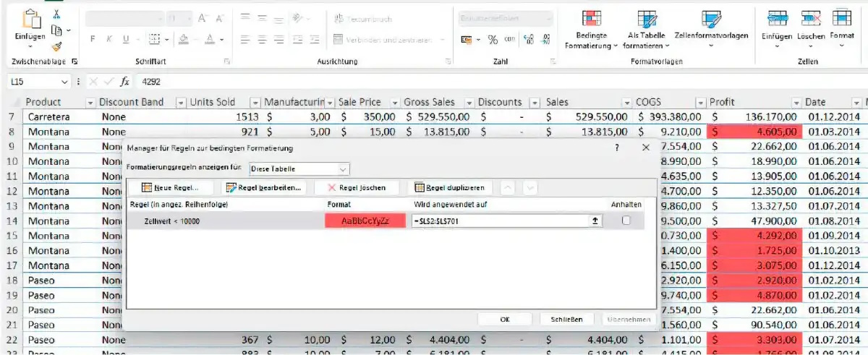The image size is (868, 355).
Task: Tick the Anhalten checkbox for the rule
Action: (x=626, y=221)
